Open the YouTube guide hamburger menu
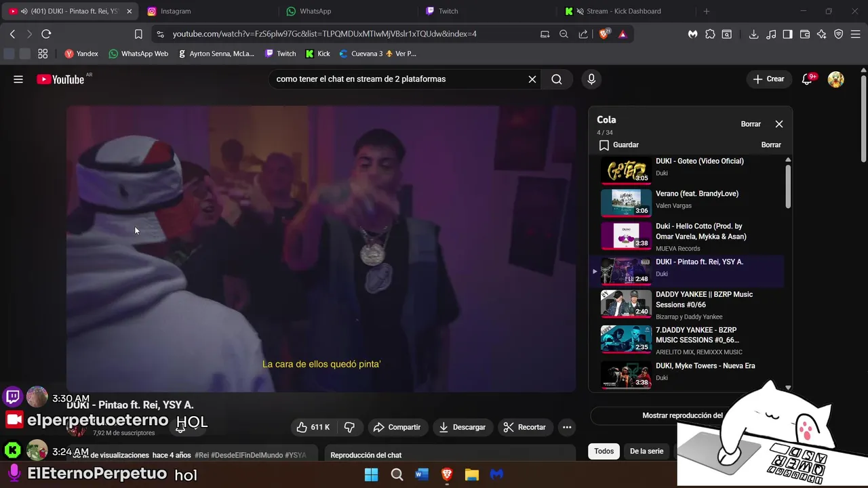The height and width of the screenshot is (488, 868). 18,79
